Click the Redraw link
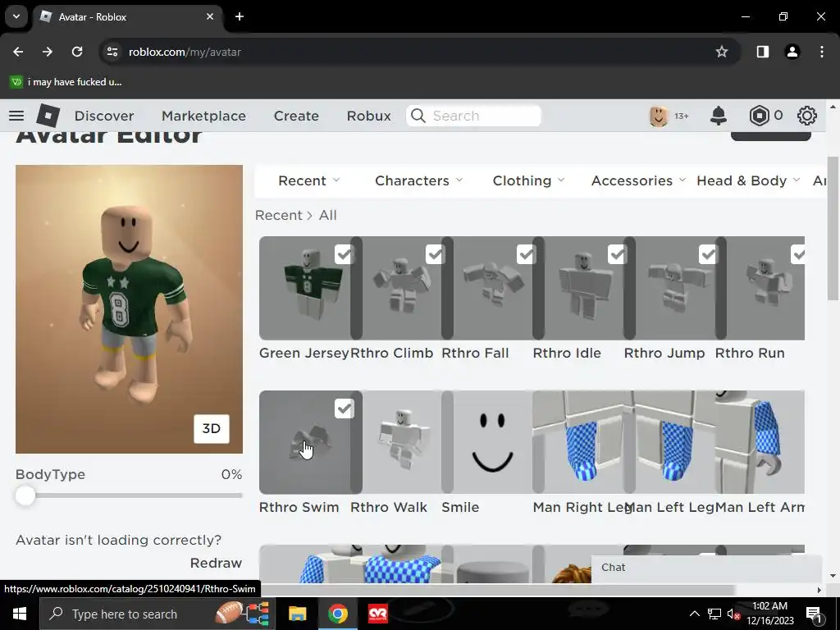 point(216,563)
